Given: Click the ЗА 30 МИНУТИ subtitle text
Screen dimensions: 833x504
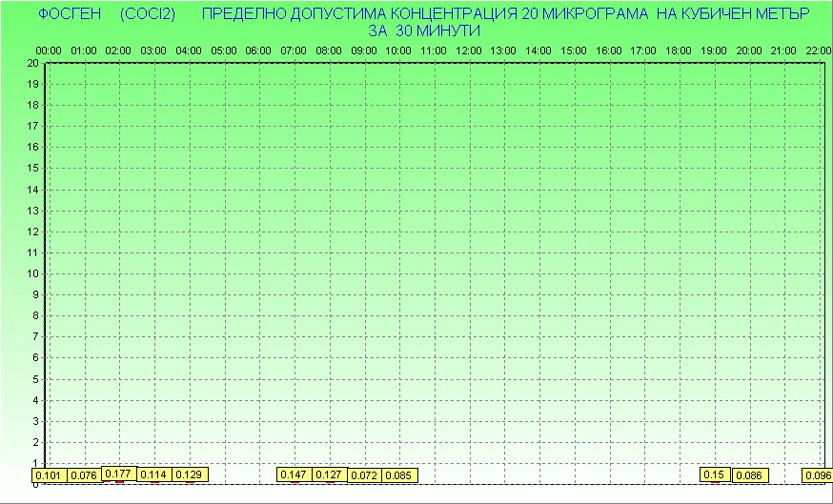Looking at the screenshot, I should [423, 30].
